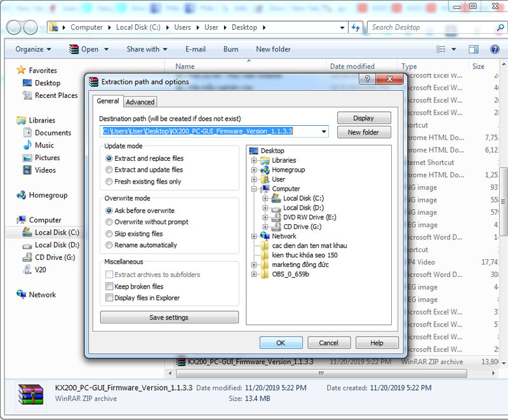Click the Homegroup icon in the folder tree
508x420 pixels.
pos(265,170)
